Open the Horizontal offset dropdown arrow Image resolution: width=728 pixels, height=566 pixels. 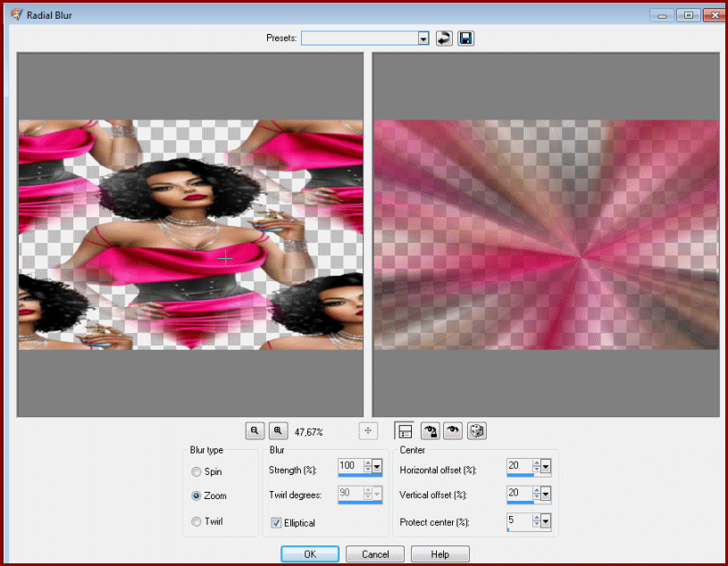[x=546, y=466]
